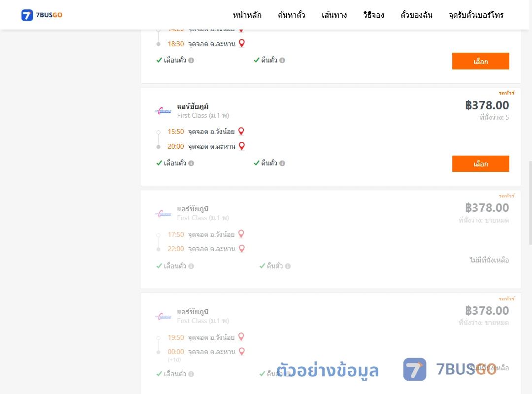Click info icon next to เลื่อนตั๋ว in 17:50 card
Screen dimensions: 532x394
click(x=191, y=266)
